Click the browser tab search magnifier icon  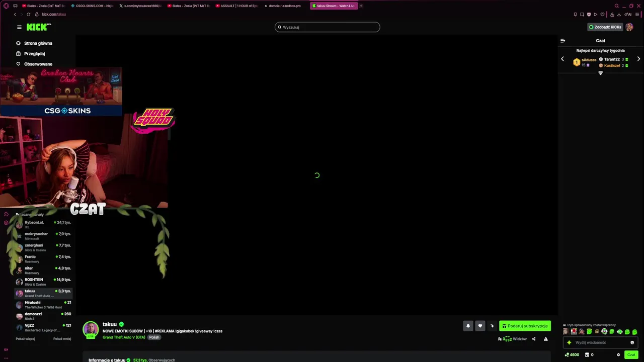[x=616, y=6]
